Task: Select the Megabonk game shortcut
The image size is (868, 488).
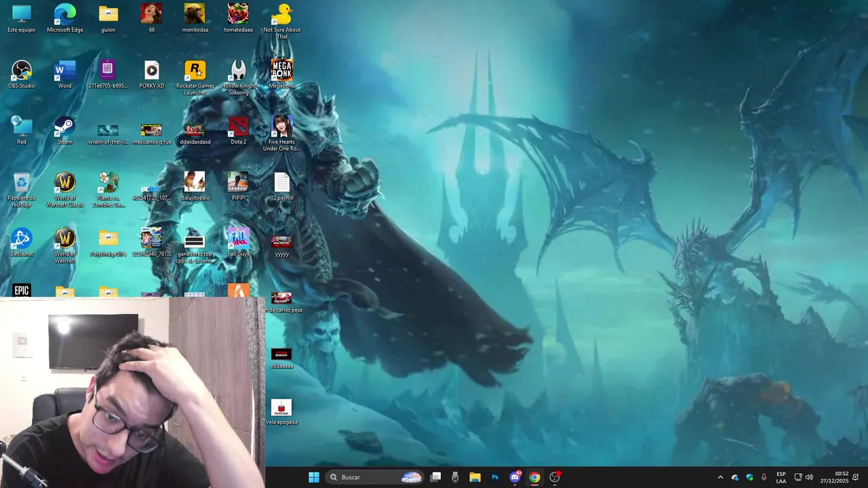Action: pyautogui.click(x=281, y=75)
